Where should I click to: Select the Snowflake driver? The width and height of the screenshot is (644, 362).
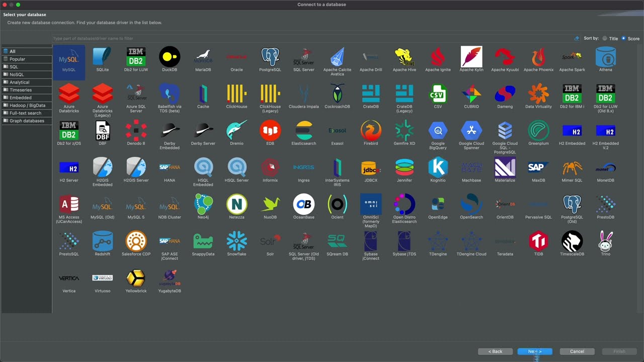236,244
